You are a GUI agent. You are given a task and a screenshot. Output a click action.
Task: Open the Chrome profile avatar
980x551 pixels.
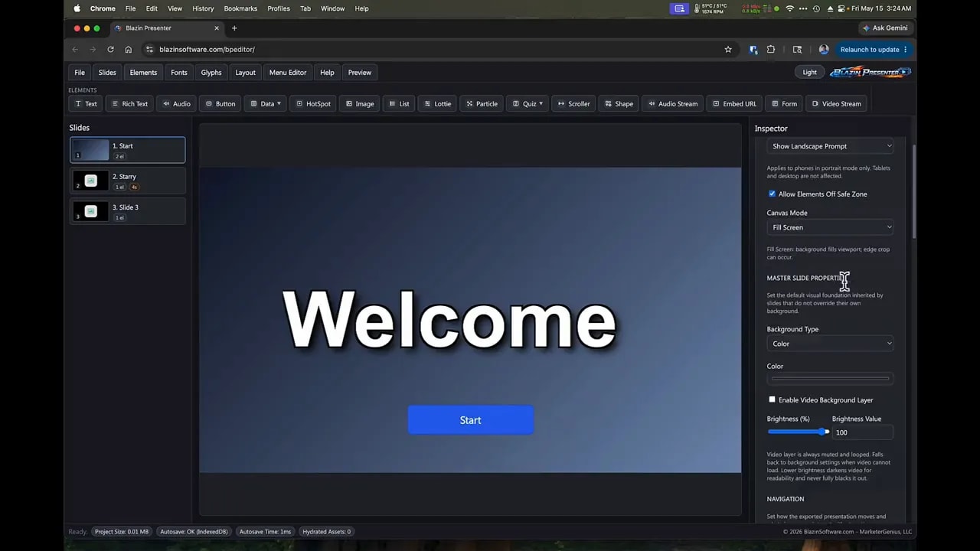(x=824, y=49)
